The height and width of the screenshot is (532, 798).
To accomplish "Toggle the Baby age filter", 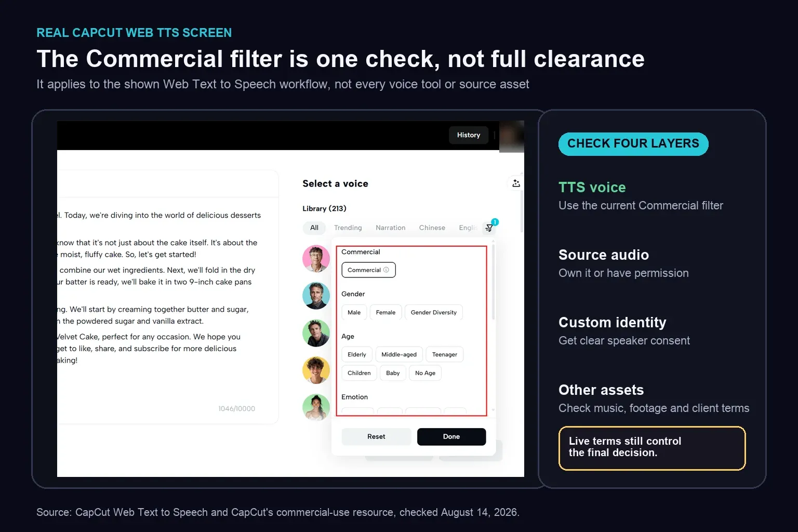I will click(x=393, y=373).
